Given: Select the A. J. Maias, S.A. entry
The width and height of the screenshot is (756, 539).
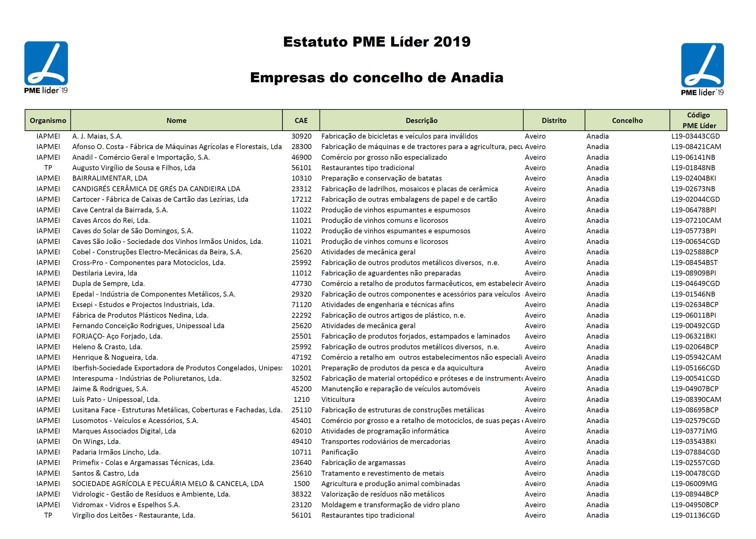Looking at the screenshot, I should pos(97,136).
